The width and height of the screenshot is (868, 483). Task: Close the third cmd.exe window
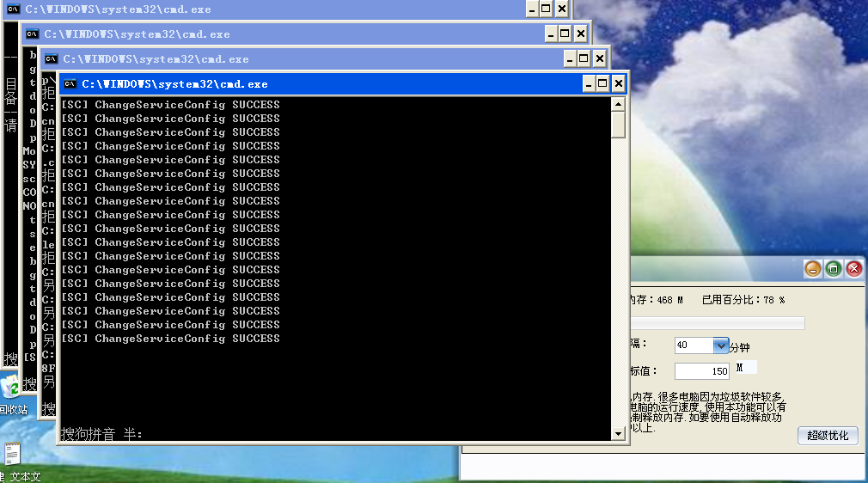click(x=600, y=58)
